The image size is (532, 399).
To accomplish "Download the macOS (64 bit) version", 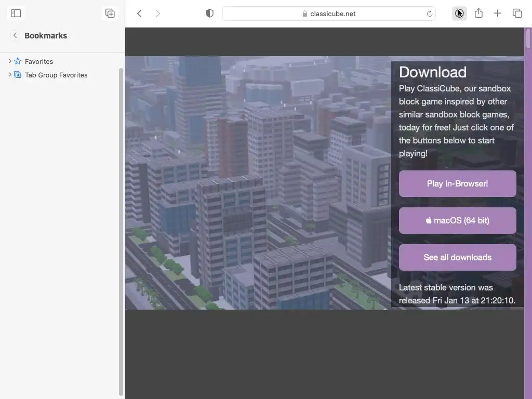I will [457, 220].
